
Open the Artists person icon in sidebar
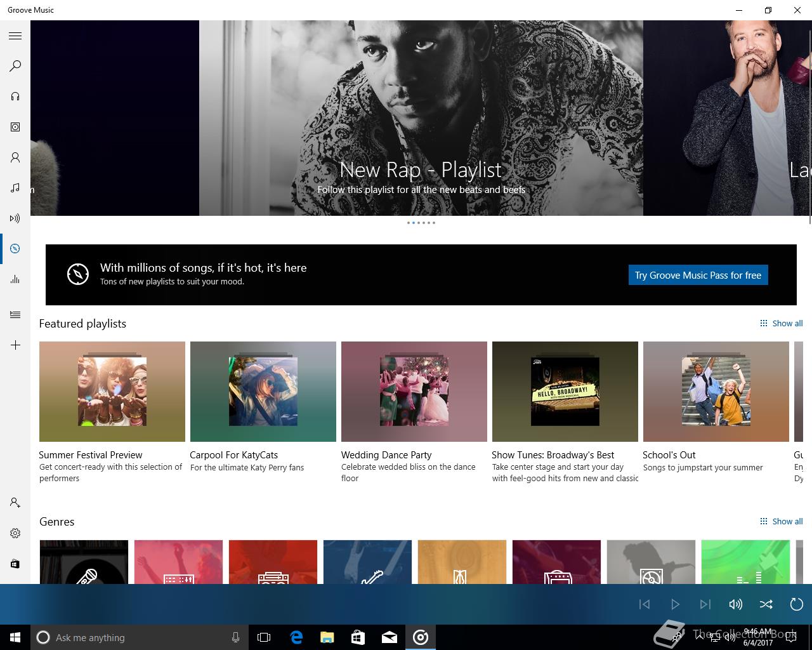15,157
